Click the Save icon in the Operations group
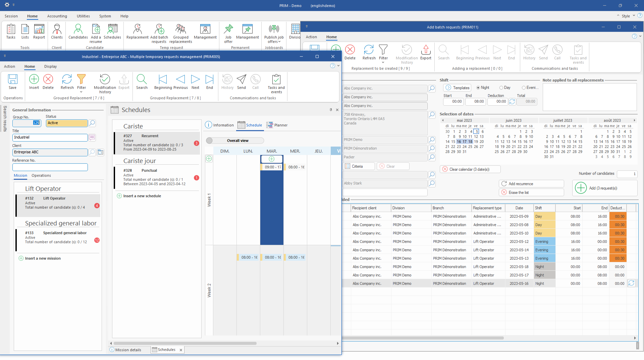 coord(13,82)
